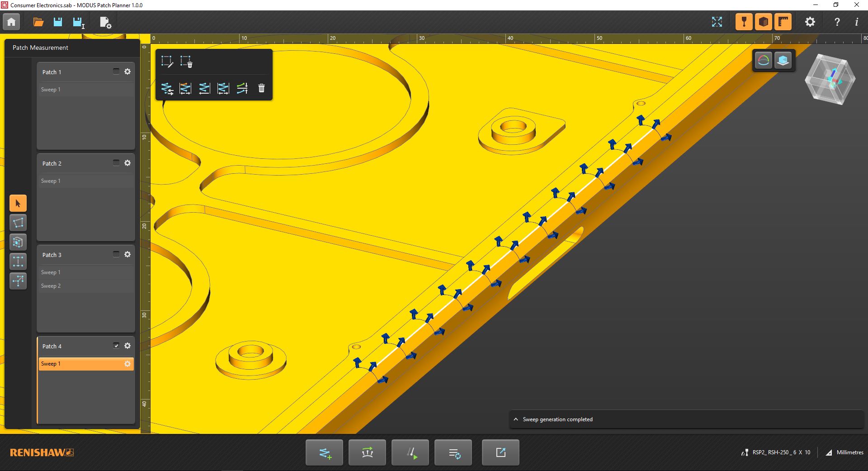Expand the Sweep generation completed status bar
Screen dimensions: 868x471
[516, 419]
